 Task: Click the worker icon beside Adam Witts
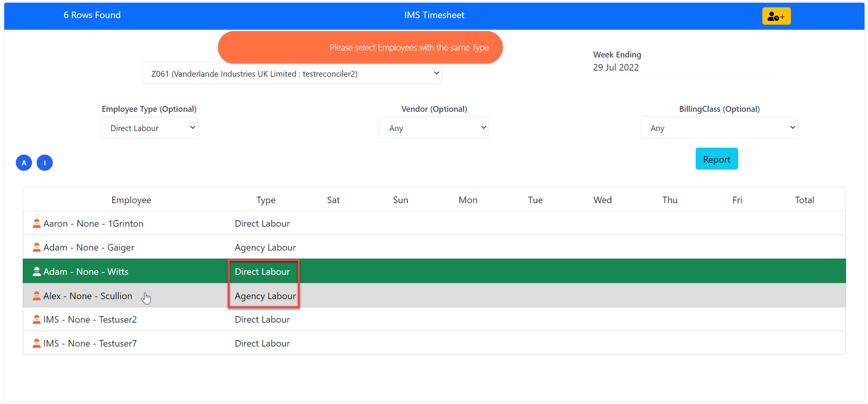[37, 271]
